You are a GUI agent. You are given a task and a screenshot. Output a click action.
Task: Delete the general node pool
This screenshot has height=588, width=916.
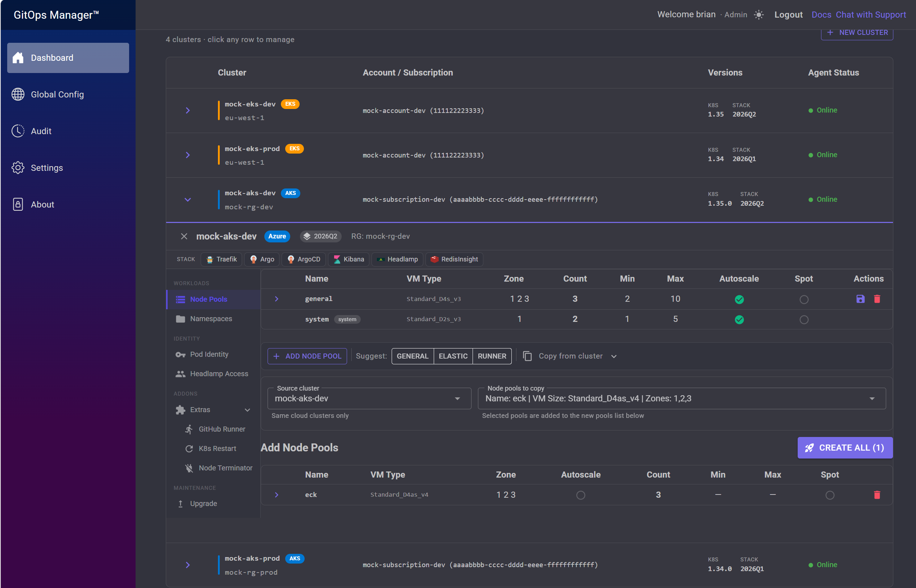(x=877, y=299)
